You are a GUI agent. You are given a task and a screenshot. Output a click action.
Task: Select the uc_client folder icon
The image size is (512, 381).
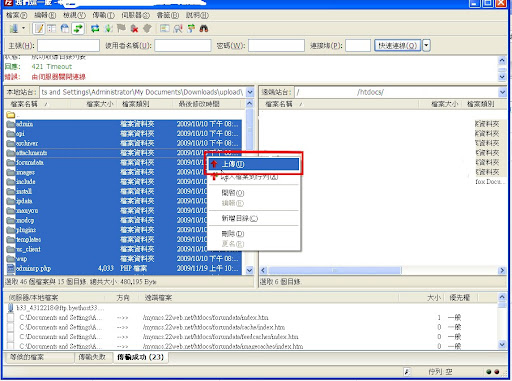[11, 249]
